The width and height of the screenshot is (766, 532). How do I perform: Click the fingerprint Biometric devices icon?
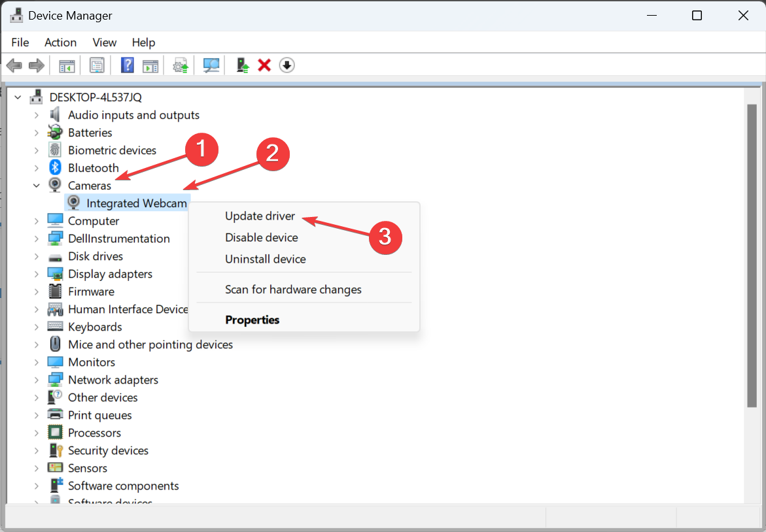(x=55, y=150)
